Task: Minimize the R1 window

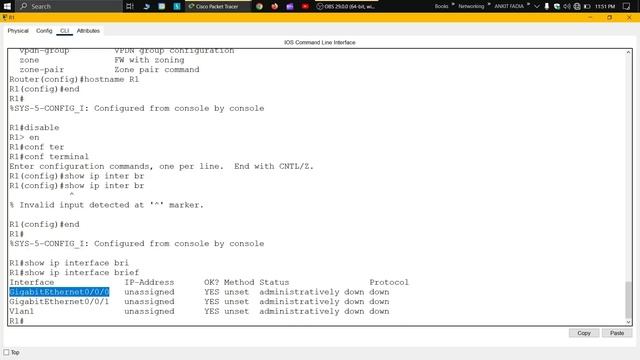Action: (x=590, y=18)
